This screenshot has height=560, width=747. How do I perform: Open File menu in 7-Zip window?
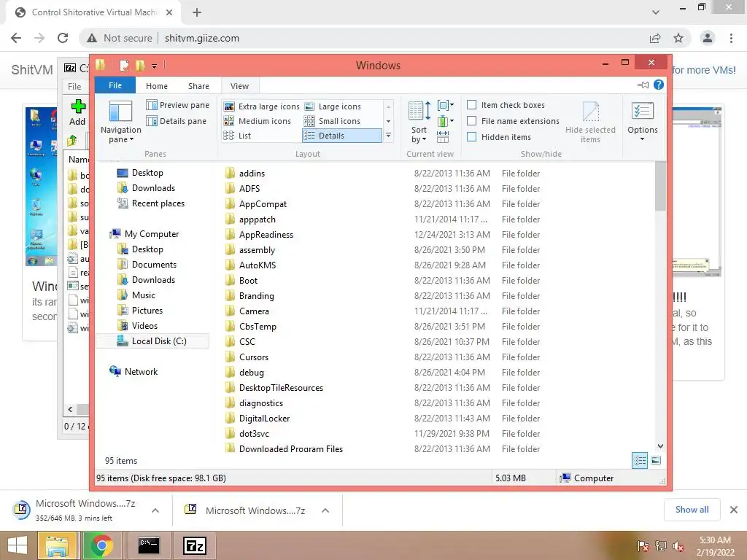pyautogui.click(x=74, y=86)
